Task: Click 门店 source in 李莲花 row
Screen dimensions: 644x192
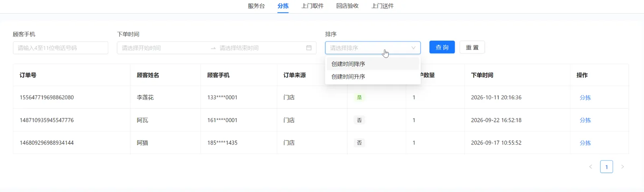Action: 289,97
